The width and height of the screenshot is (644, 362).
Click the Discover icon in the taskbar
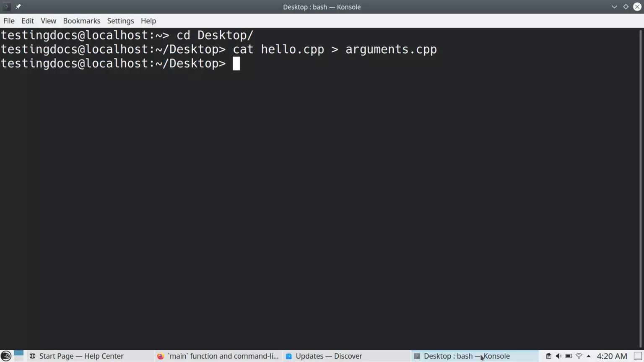tap(289, 356)
